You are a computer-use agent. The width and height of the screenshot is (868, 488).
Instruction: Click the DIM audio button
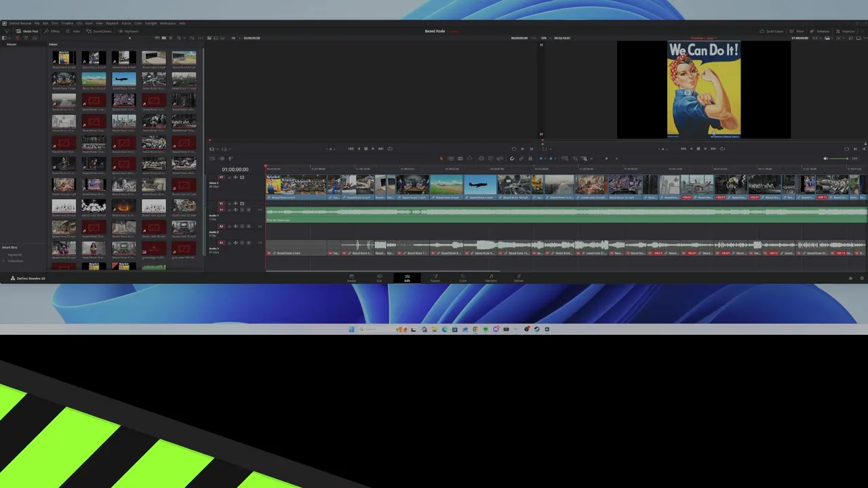tap(854, 159)
